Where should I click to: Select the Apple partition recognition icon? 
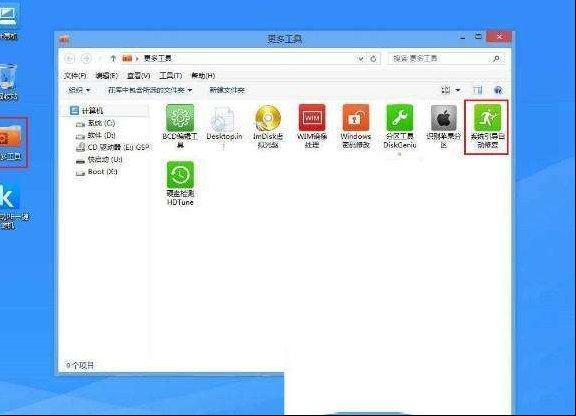pyautogui.click(x=444, y=118)
